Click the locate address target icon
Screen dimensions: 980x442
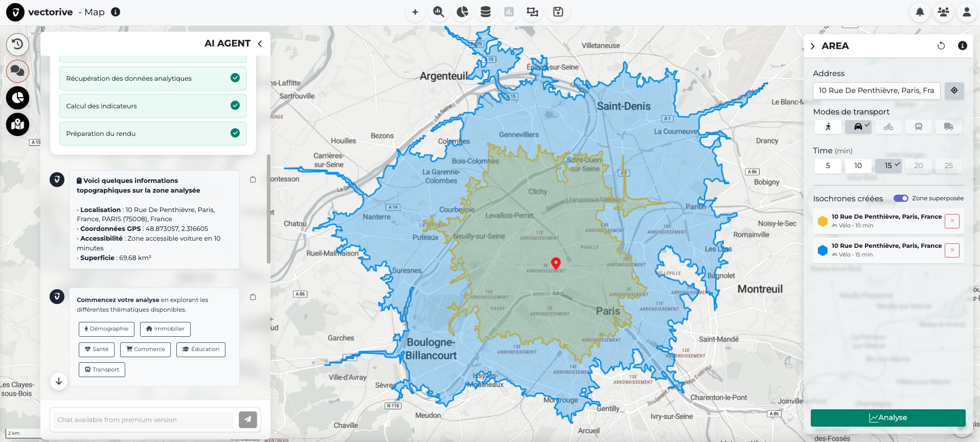click(x=954, y=90)
